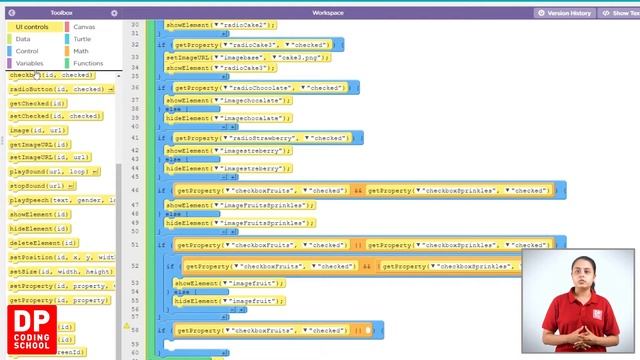Click the plus icon on line 40
640x360 pixels.
click(x=233, y=127)
